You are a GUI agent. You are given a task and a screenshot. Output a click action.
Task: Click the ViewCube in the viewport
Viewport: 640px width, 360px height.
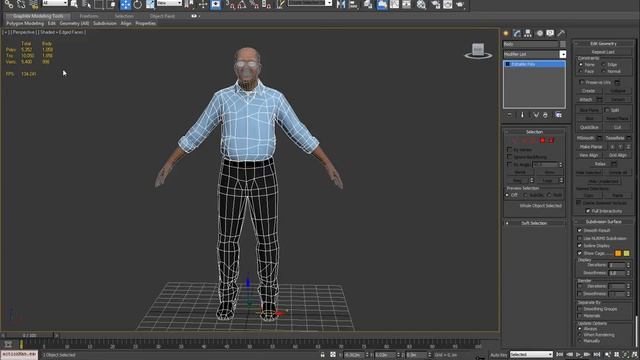click(x=478, y=51)
